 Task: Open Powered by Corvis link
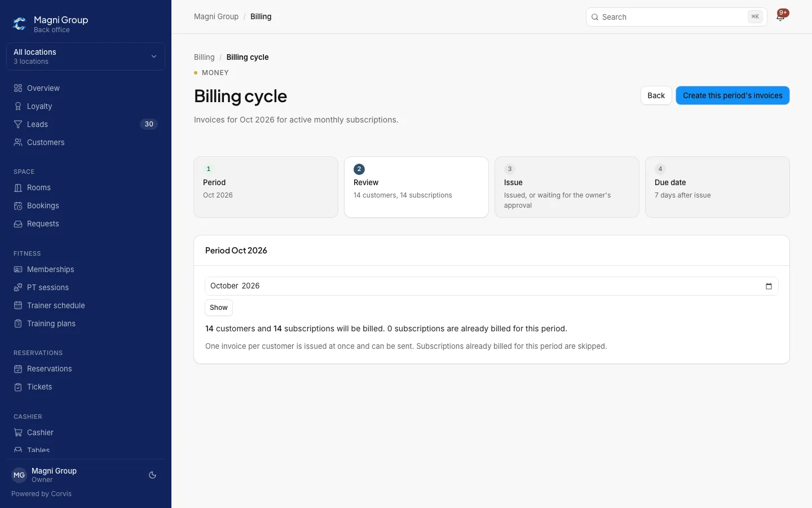pos(41,494)
